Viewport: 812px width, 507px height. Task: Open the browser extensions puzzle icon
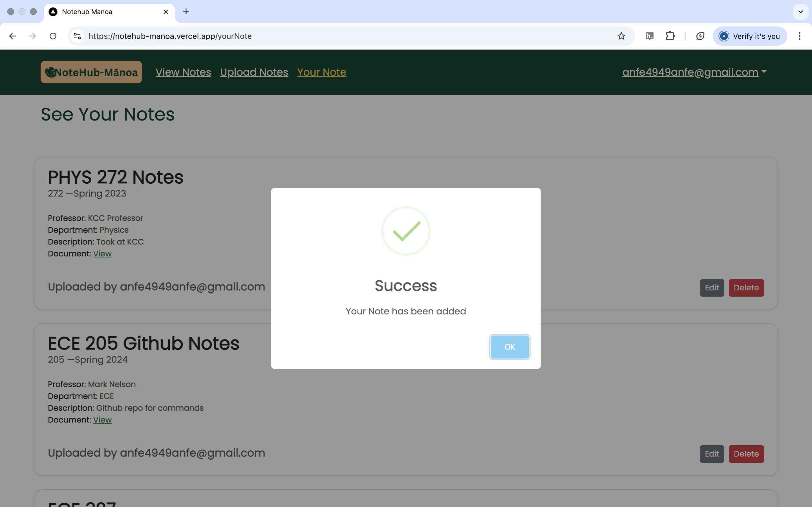[x=670, y=36]
